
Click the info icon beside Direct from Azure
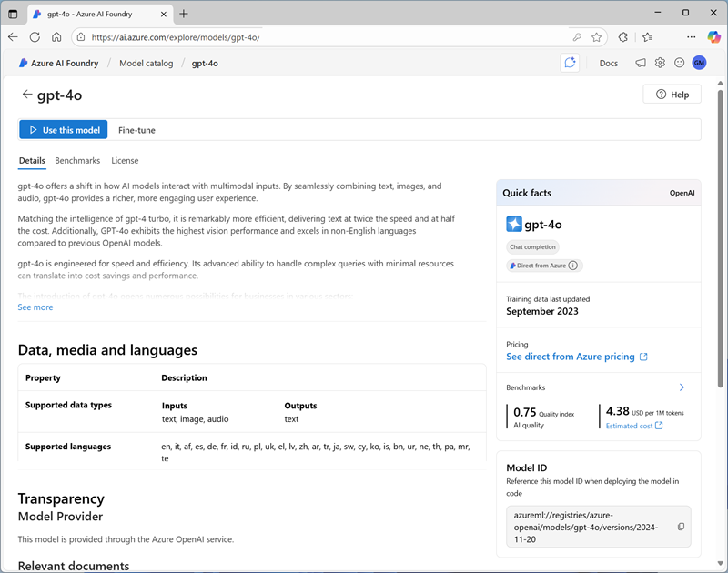point(573,266)
